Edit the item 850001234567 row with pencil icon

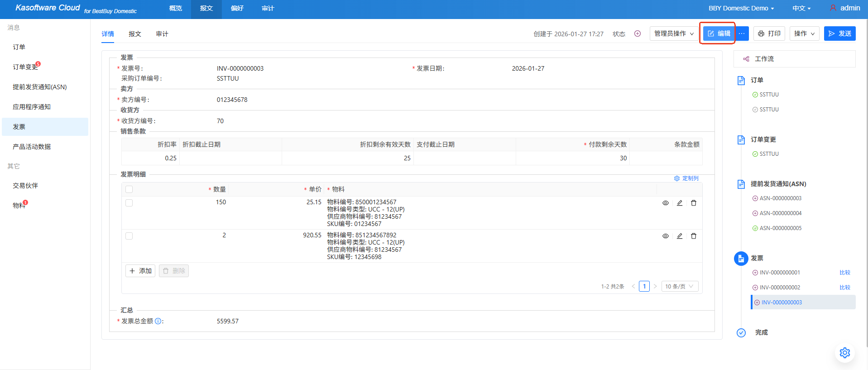pyautogui.click(x=680, y=203)
